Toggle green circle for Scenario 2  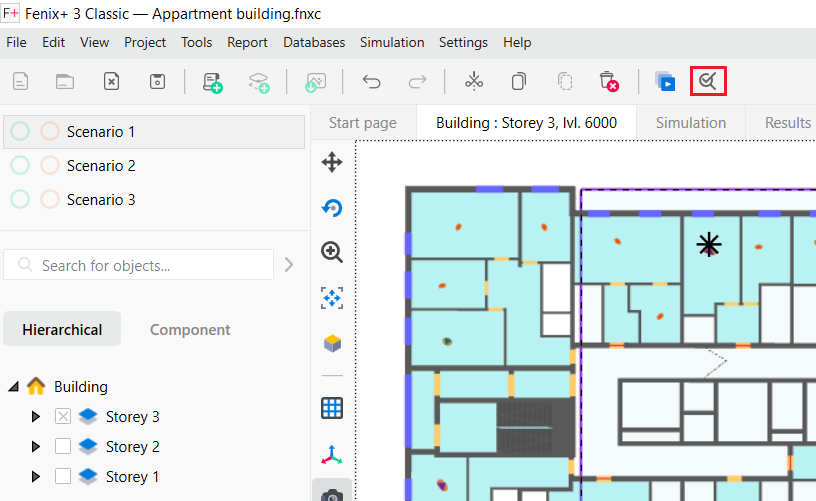pyautogui.click(x=20, y=165)
